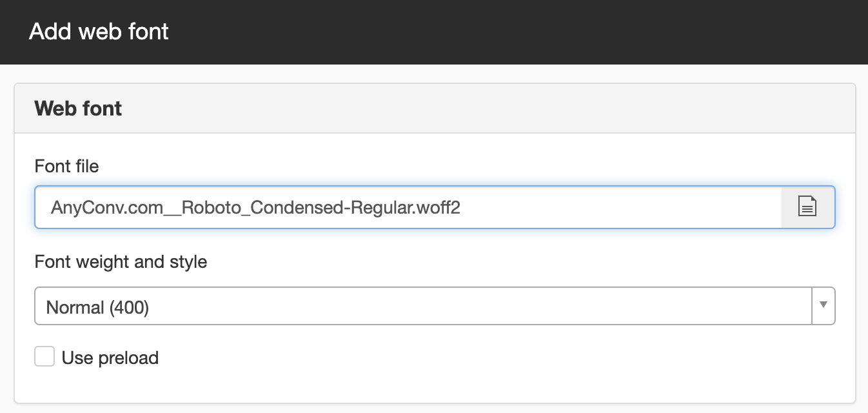Click the Add web font page title
Viewport: 868px width, 413px height.
pyautogui.click(x=99, y=32)
